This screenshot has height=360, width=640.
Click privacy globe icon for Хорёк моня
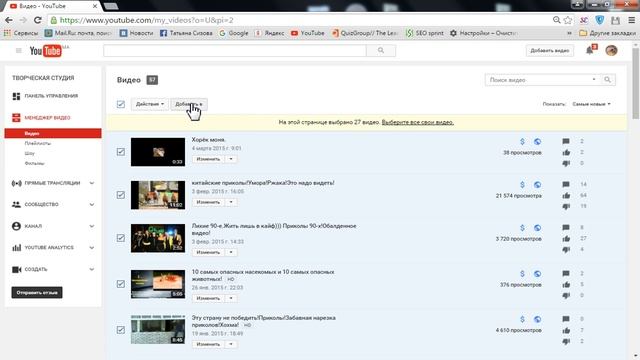537,141
